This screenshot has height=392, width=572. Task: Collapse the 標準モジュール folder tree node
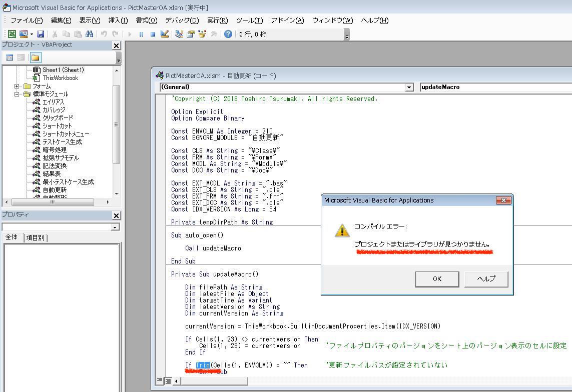17,94
